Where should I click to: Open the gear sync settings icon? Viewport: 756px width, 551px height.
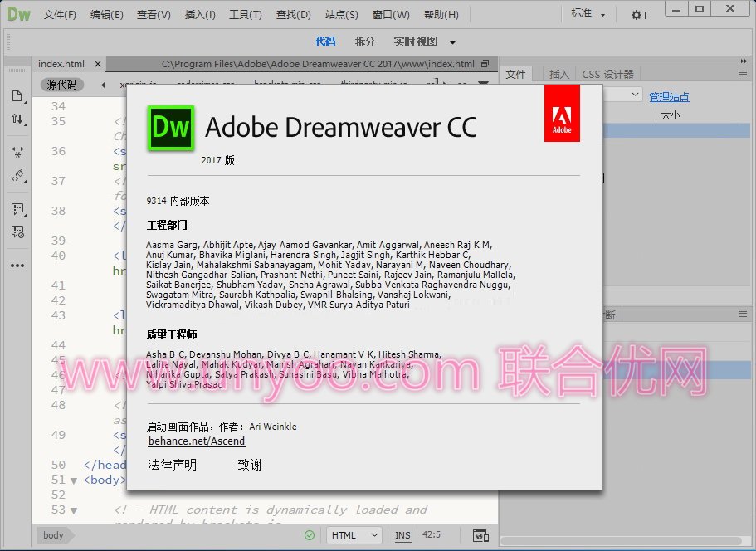639,15
